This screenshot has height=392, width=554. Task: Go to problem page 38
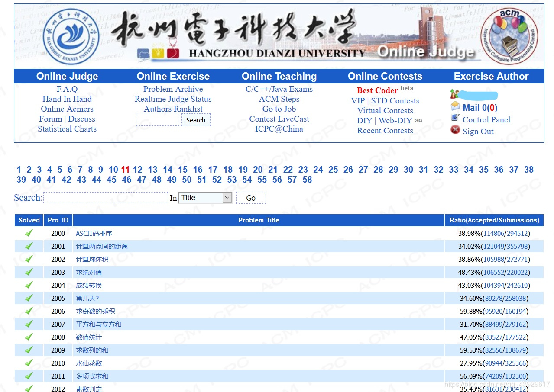(529, 170)
